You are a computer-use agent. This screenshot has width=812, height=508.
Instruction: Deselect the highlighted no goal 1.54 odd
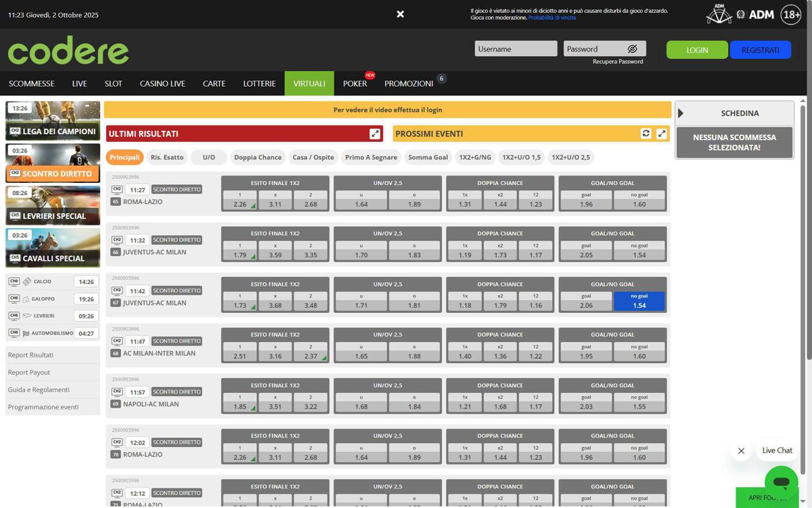[639, 301]
